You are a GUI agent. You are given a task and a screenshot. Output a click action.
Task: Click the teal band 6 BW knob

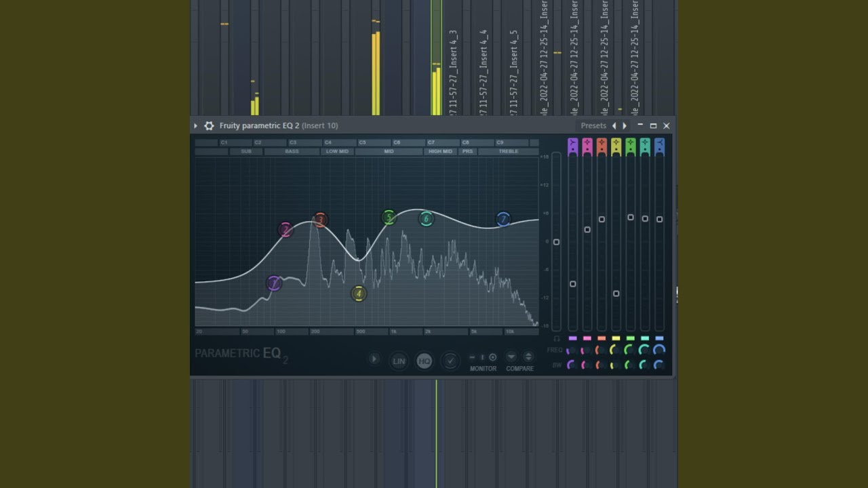(x=644, y=365)
